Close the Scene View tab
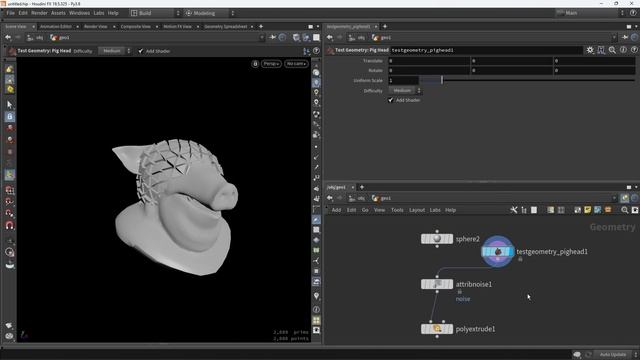 point(33,27)
